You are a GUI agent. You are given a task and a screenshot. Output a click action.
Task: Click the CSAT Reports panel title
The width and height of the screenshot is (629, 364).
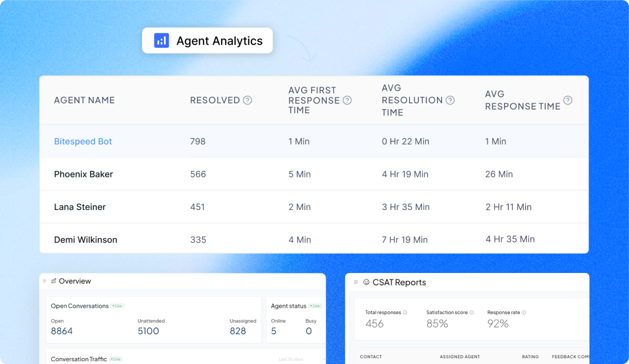tap(399, 282)
